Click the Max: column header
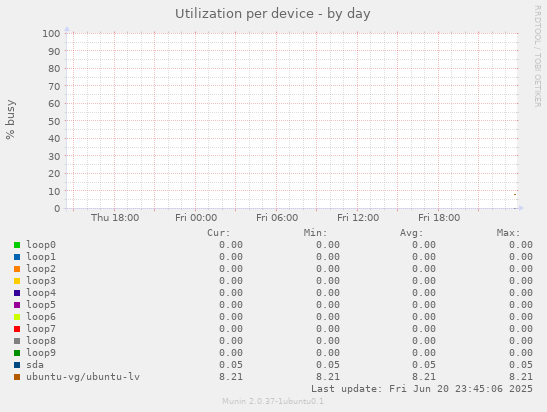This screenshot has height=412, width=547. click(508, 233)
